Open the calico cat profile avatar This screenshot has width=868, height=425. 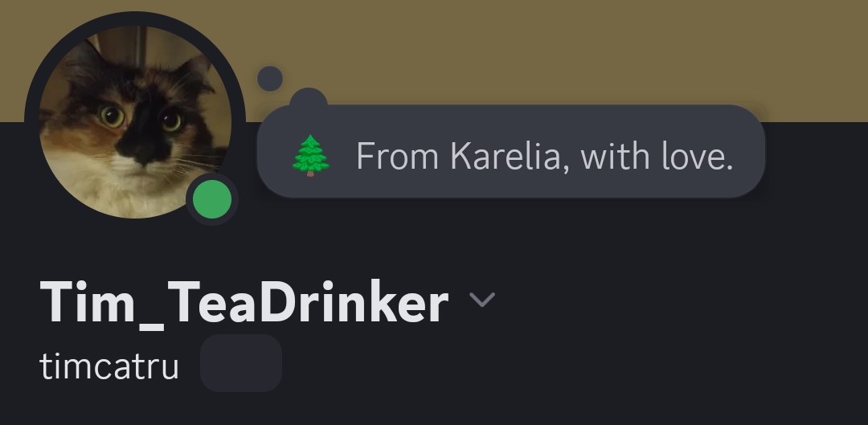[x=134, y=122]
